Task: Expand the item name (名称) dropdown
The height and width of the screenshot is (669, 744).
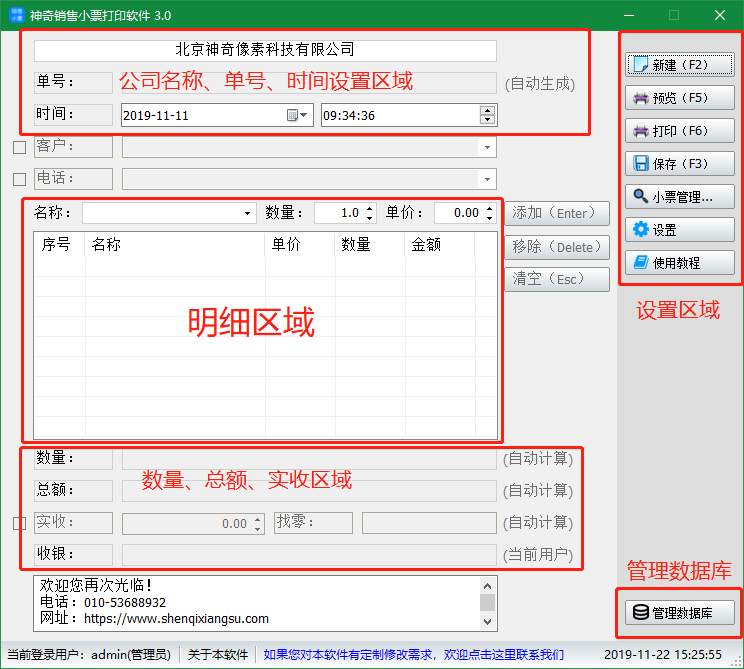Action: [248, 213]
